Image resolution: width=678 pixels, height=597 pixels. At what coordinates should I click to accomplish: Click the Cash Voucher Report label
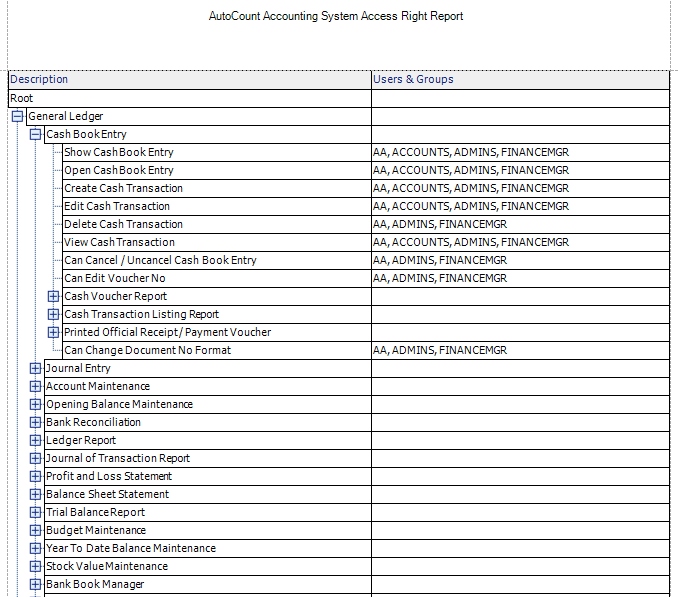[115, 296]
